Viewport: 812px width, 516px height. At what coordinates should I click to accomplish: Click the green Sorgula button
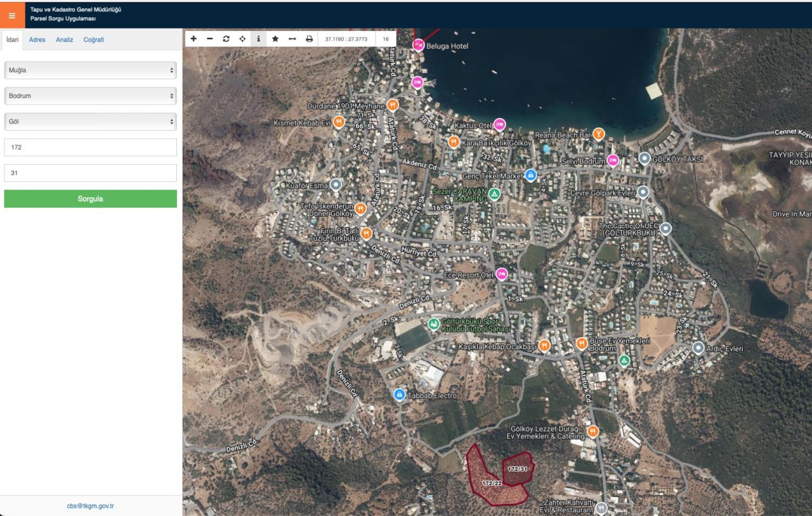[x=91, y=198]
